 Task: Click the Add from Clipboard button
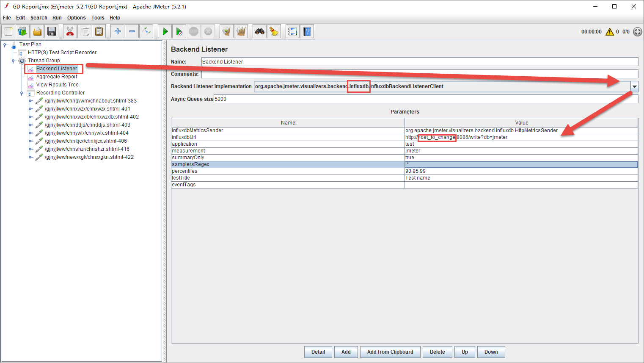pos(390,352)
